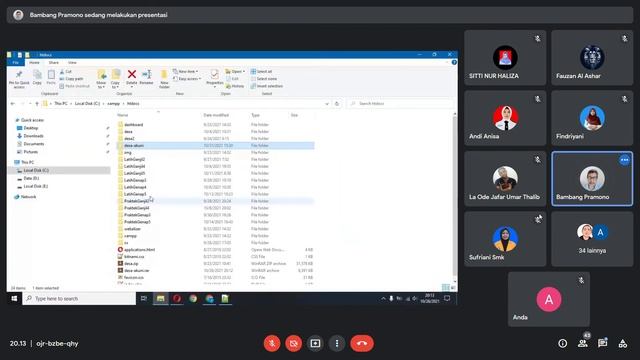Click Pin to Quick access ribbon icon

pos(19,79)
